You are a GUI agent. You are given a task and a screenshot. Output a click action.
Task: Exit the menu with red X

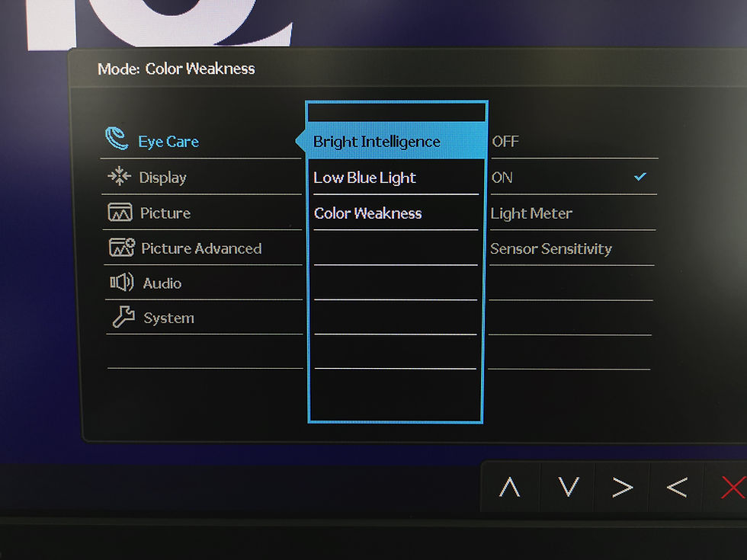click(733, 487)
